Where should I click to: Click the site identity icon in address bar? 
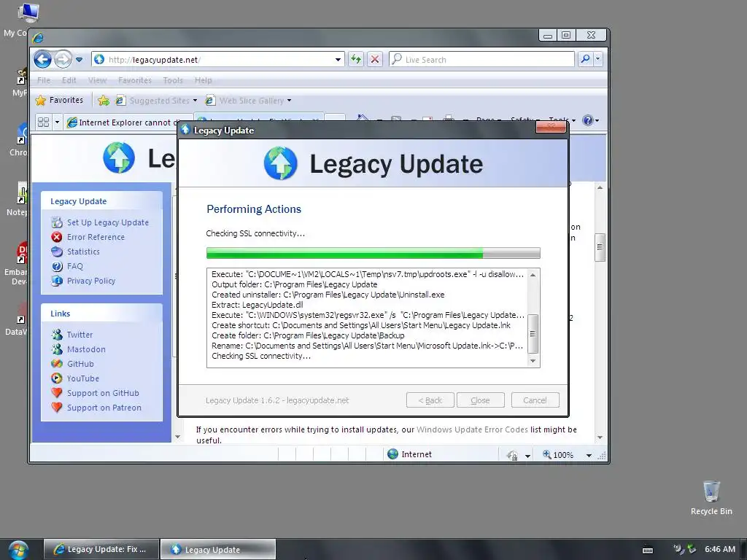click(99, 59)
